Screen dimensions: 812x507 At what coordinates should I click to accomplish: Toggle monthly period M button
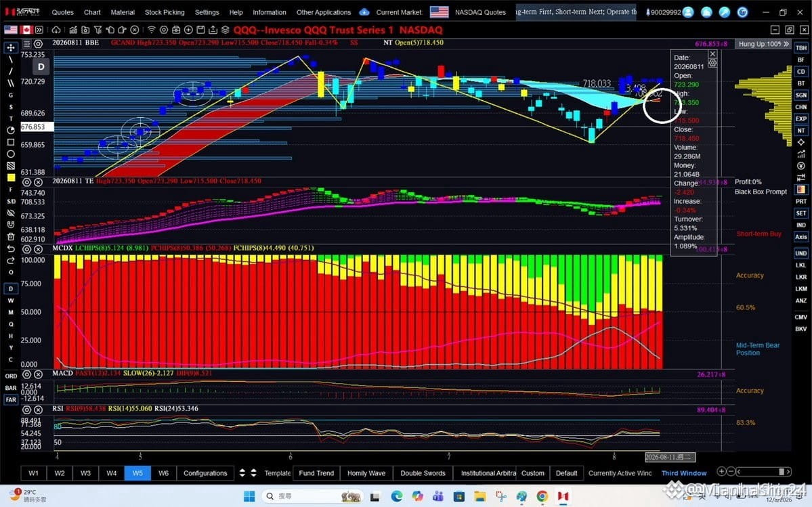[10, 313]
